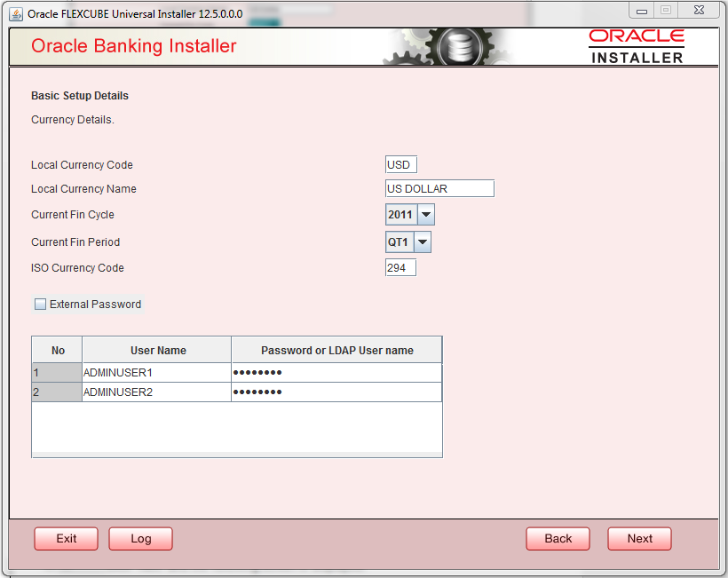
Task: Click the installer icon in the title bar
Action: pos(18,13)
